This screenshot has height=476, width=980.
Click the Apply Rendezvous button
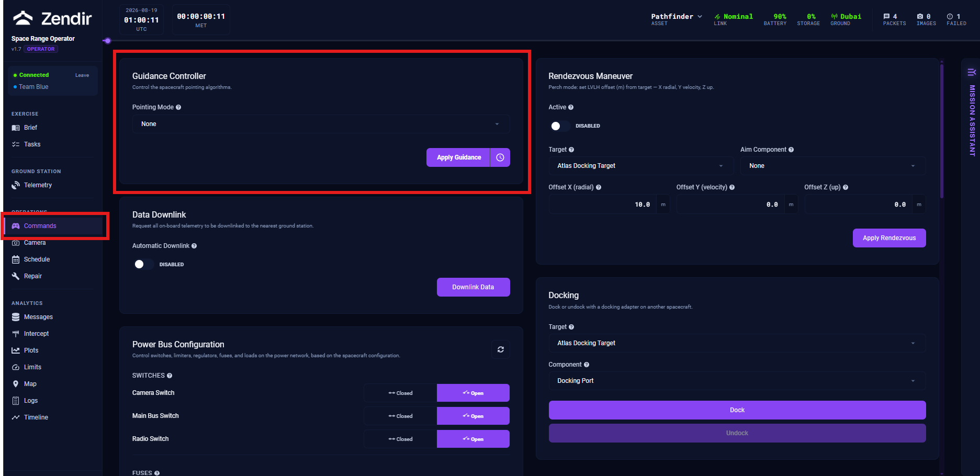[889, 238]
